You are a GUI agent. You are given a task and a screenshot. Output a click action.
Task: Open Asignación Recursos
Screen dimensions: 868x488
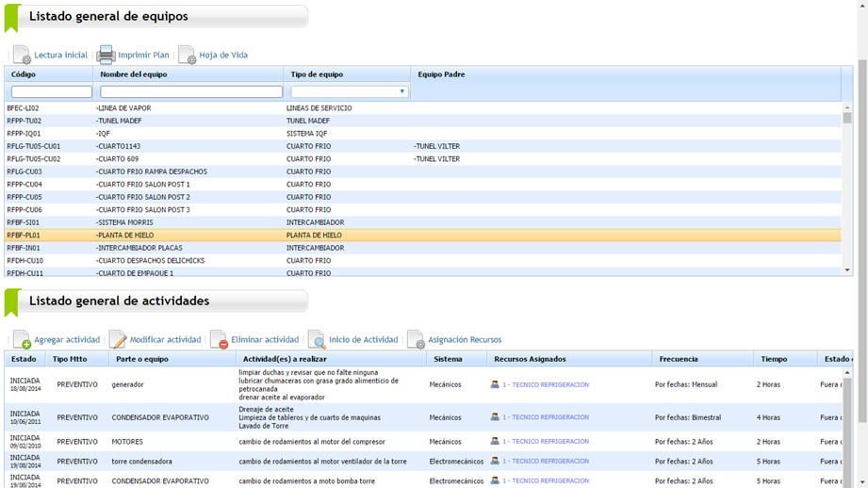465,340
